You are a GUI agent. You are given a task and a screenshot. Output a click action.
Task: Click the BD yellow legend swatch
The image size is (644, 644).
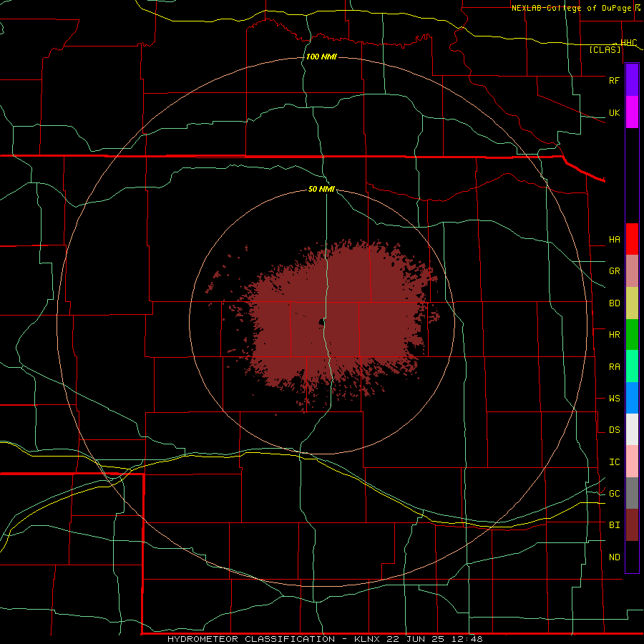(632, 303)
